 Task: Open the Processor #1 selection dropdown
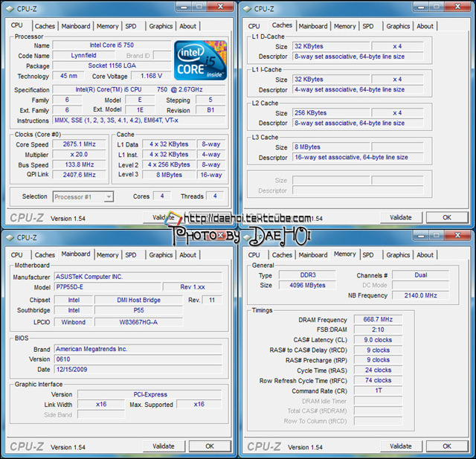pos(83,196)
